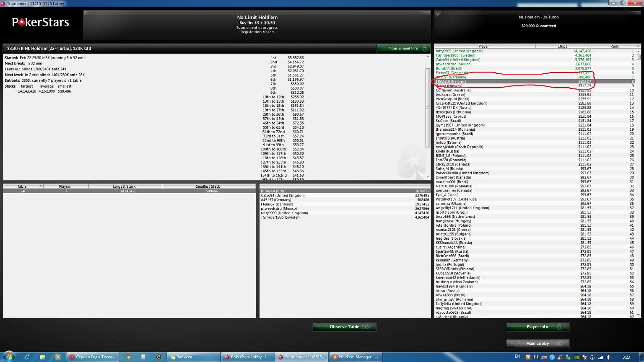The width and height of the screenshot is (644, 362).
Task: Sort player list by Player column header
Action: 484,47
